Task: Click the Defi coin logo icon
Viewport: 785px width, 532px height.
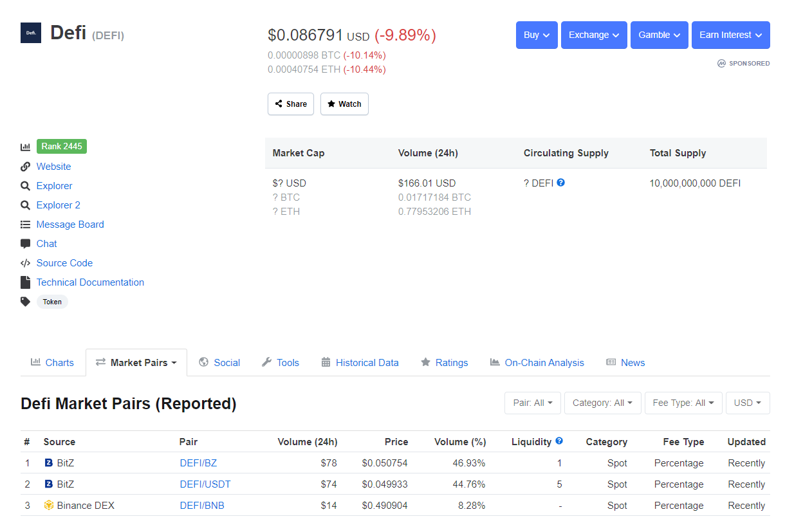Action: tap(31, 33)
